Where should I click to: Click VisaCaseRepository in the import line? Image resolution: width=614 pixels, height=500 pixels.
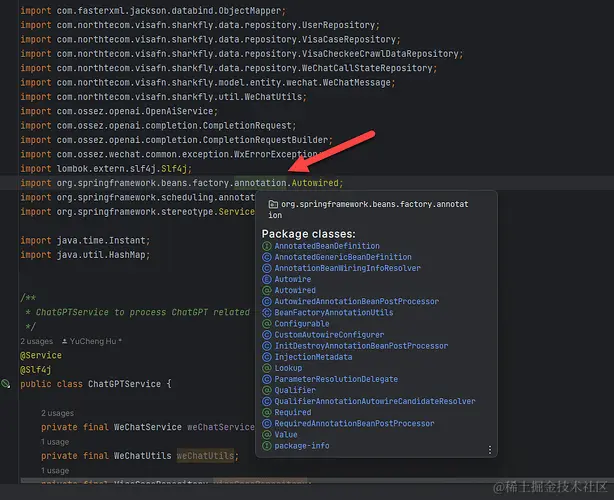(349, 40)
